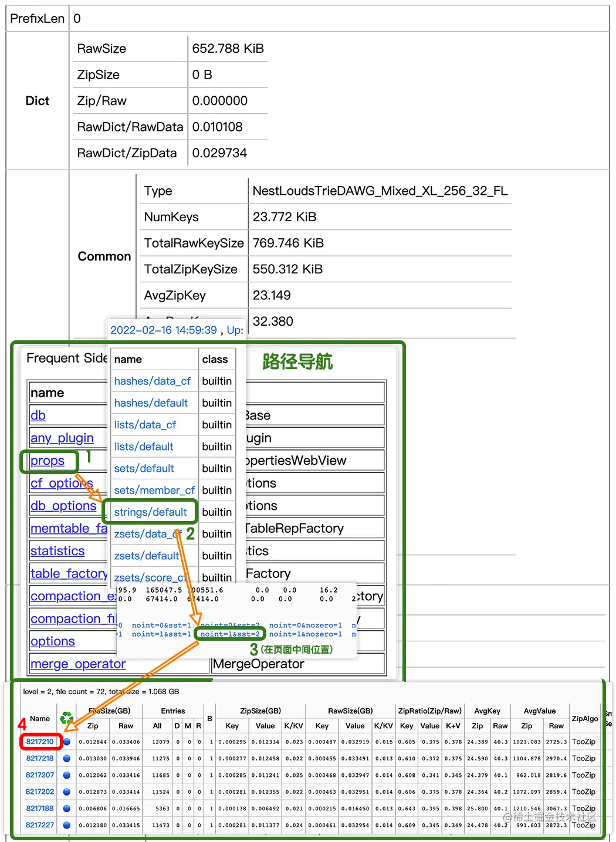Image resolution: width=616 pixels, height=842 pixels.
Task: Open the props link
Action: 48,461
